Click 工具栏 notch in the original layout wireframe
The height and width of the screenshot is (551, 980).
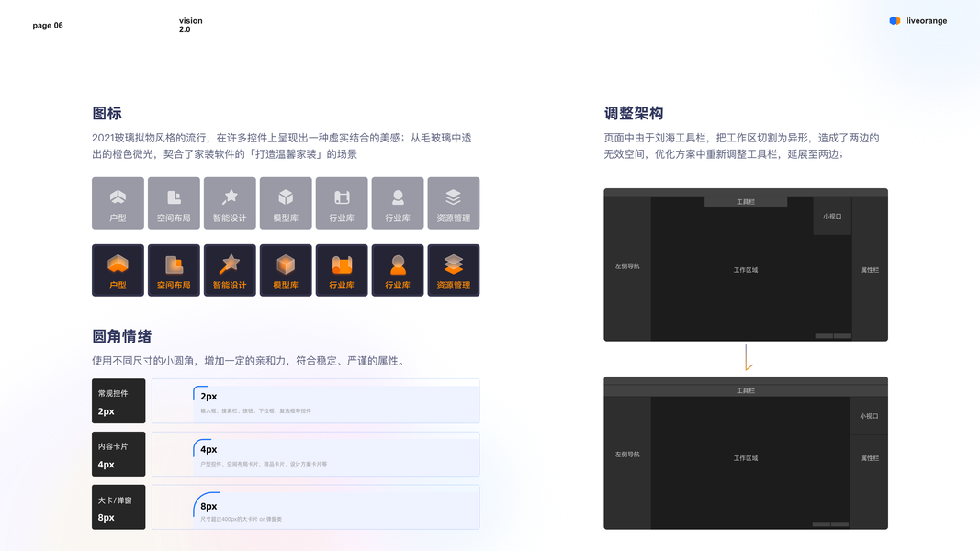[746, 202]
